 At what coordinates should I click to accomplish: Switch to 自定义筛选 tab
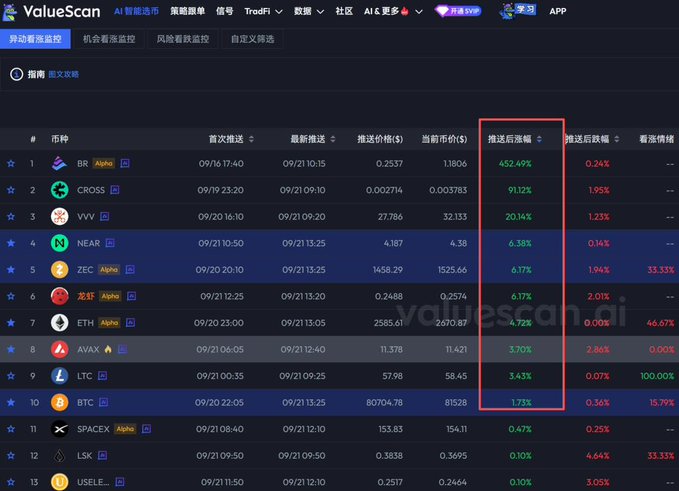coord(252,39)
